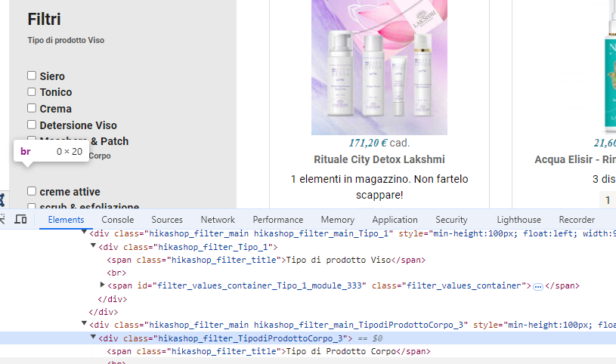Select the span 'Tipo di Prodotto Corpo' DOM line

(268, 351)
